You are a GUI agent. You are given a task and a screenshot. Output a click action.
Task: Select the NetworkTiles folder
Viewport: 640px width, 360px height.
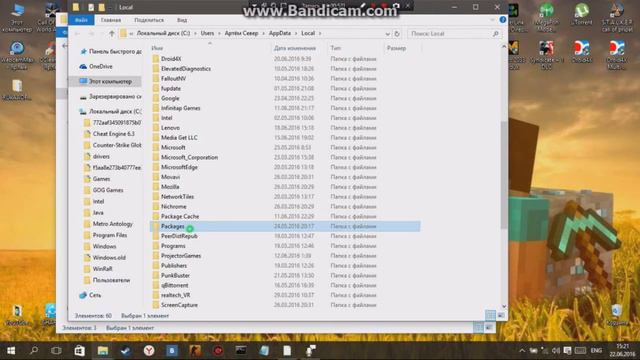click(177, 196)
